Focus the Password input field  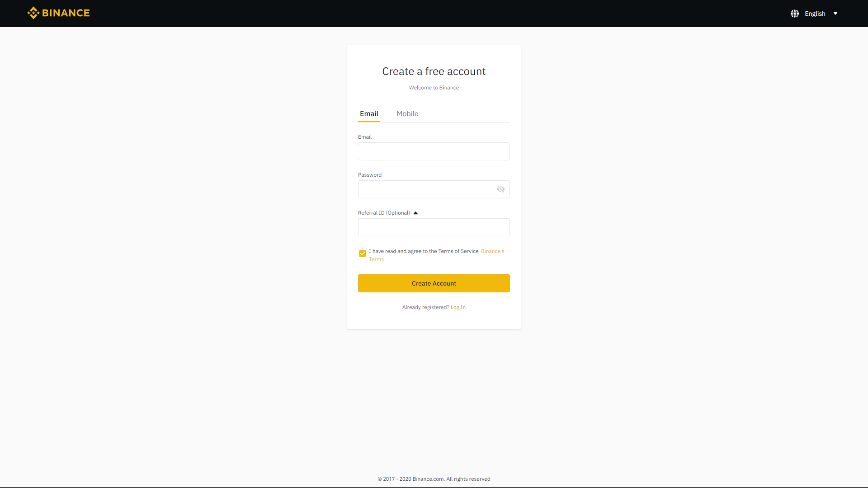point(425,189)
